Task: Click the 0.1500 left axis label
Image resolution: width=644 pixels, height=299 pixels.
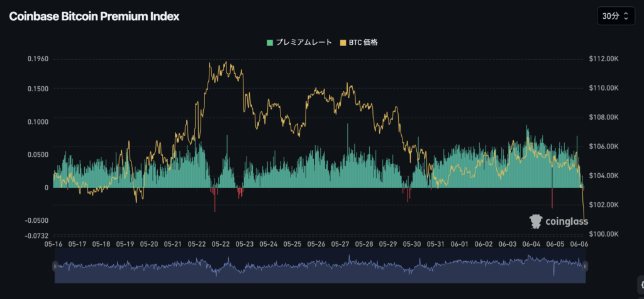Action: 38,88
